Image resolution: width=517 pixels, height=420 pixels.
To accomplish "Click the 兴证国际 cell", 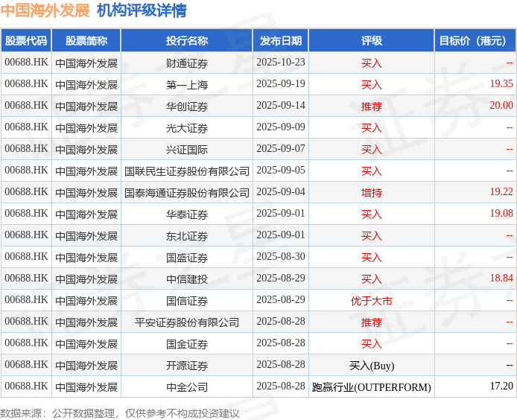I will pos(187,150).
